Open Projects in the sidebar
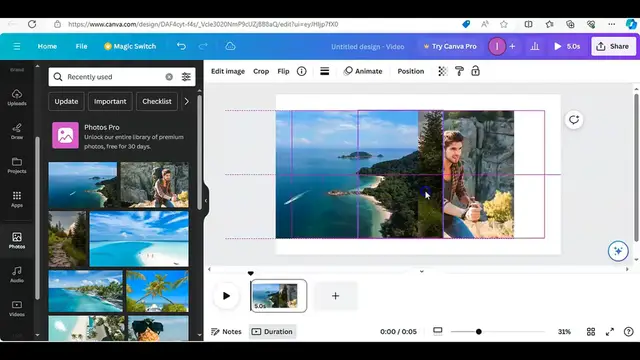Screen dimensions: 640x360 [17, 165]
